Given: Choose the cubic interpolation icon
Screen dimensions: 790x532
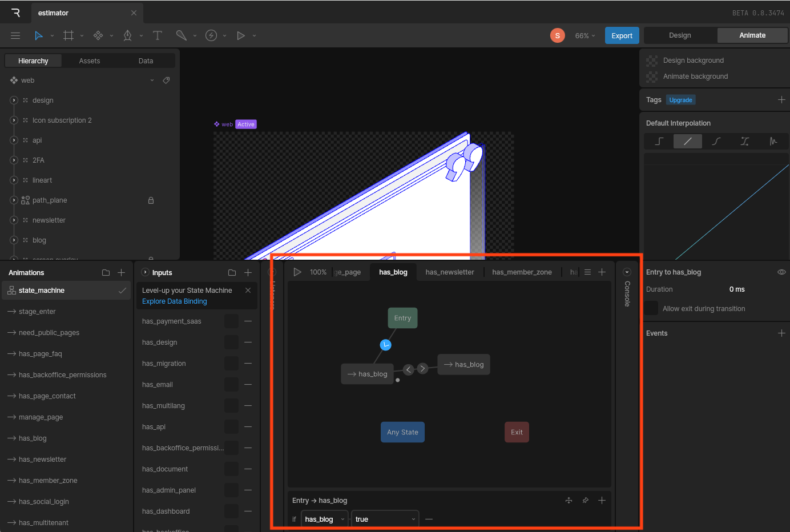Looking at the screenshot, I should 716,141.
